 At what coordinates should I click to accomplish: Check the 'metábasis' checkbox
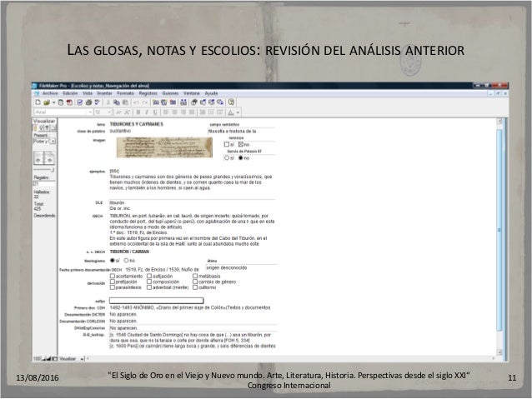[x=195, y=277]
